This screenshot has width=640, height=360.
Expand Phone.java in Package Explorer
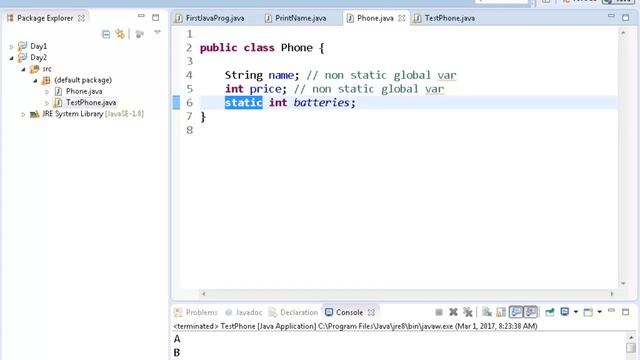coord(47,92)
